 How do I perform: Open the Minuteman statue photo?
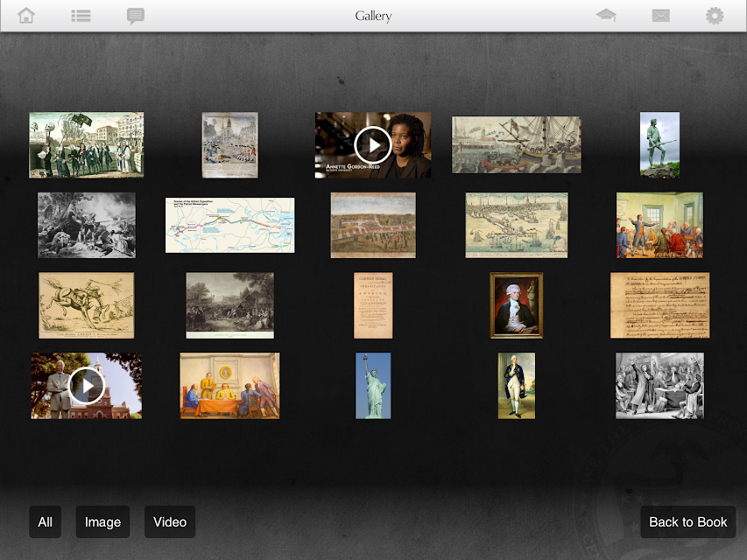coord(659,145)
